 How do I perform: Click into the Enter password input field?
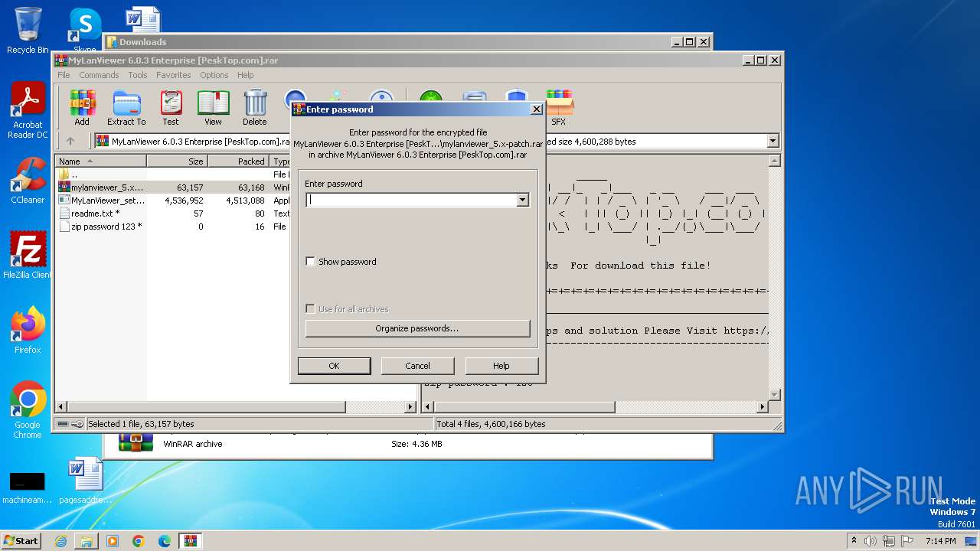(411, 200)
